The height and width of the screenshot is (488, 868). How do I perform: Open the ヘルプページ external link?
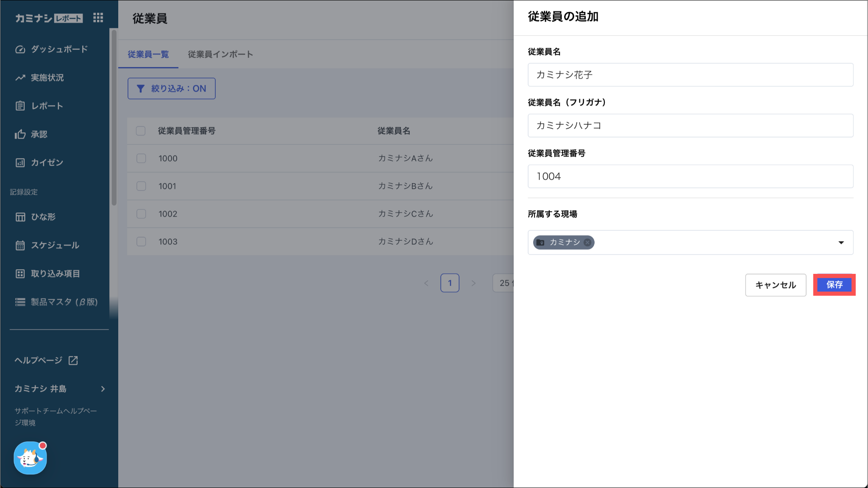46,360
